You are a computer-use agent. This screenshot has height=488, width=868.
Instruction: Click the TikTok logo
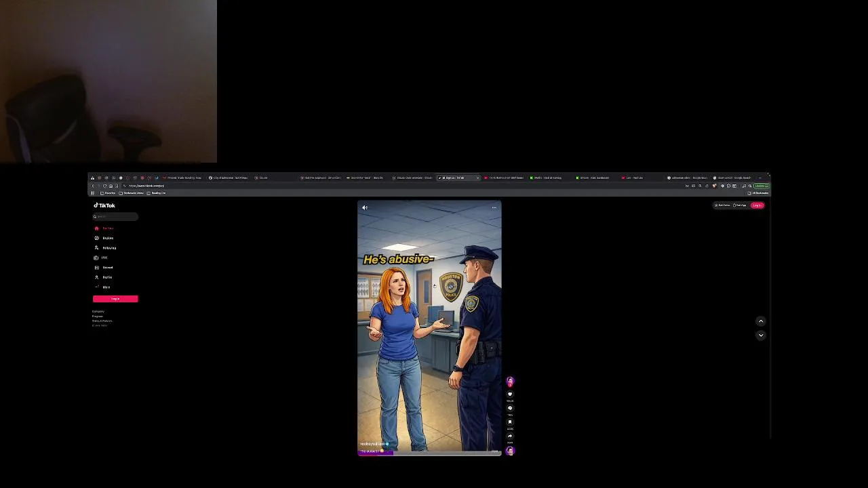[104, 205]
